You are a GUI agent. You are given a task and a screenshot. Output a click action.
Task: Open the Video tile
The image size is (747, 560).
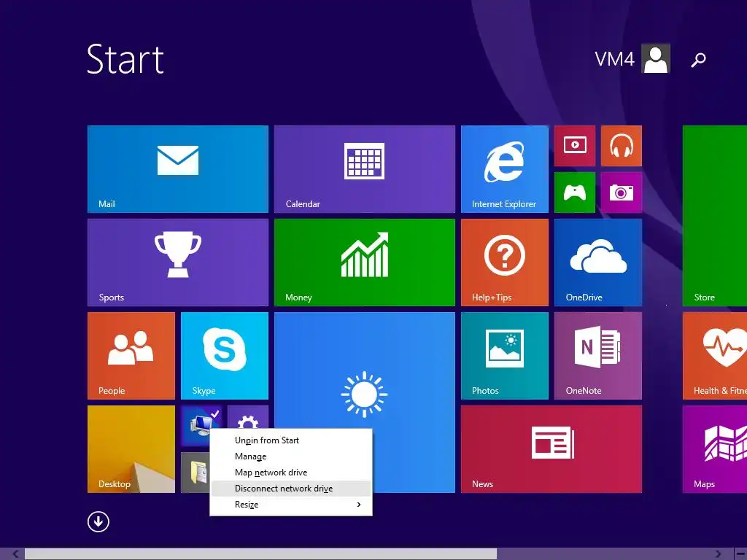point(575,146)
